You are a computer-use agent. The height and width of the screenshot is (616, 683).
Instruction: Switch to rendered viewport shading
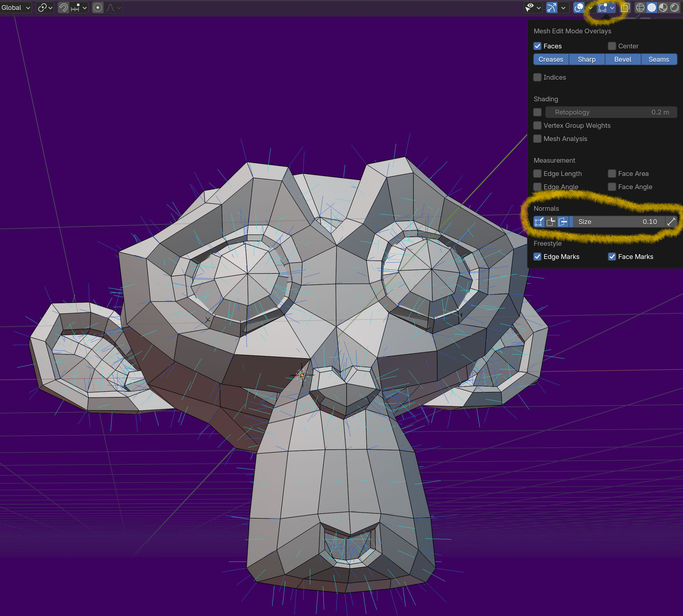pos(675,8)
